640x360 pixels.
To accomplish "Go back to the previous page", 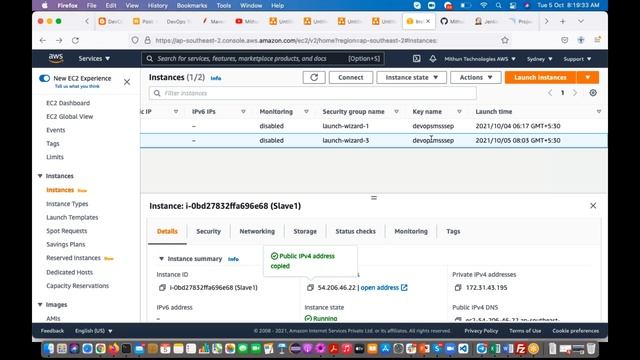I will (x=43, y=40).
